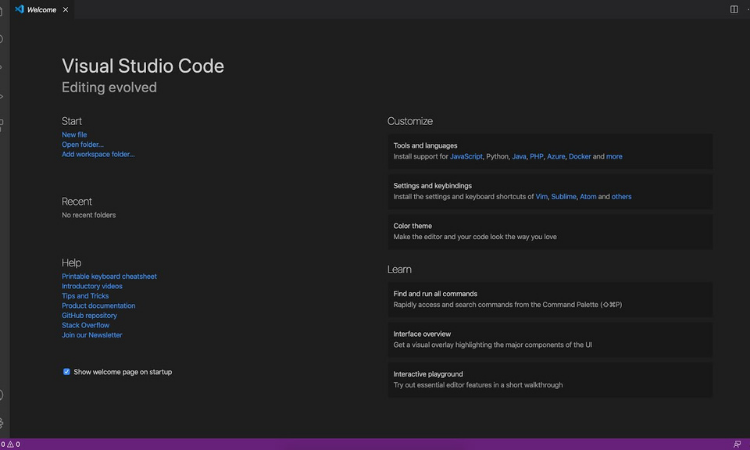Open the Stack Overflow link
Image resolution: width=750 pixels, height=450 pixels.
[85, 325]
